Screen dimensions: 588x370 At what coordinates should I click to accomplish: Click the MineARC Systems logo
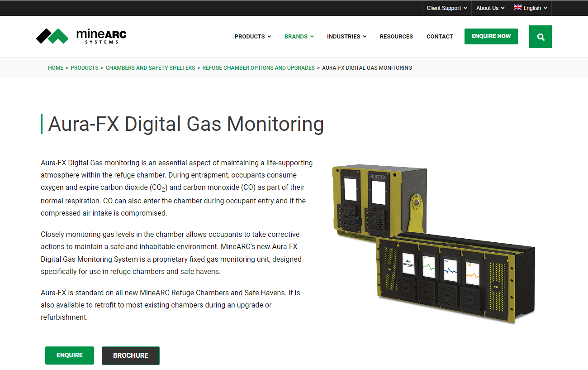(81, 36)
